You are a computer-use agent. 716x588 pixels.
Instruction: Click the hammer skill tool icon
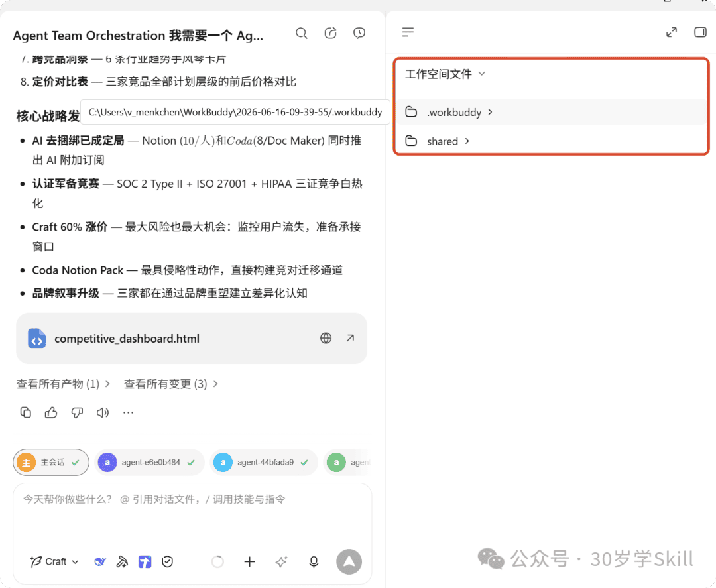122,561
